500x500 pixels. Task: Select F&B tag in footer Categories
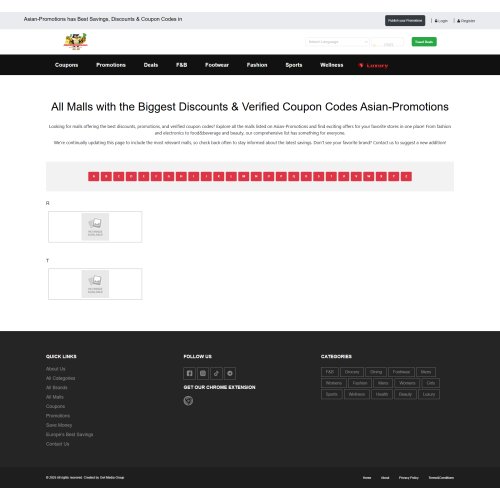330,372
